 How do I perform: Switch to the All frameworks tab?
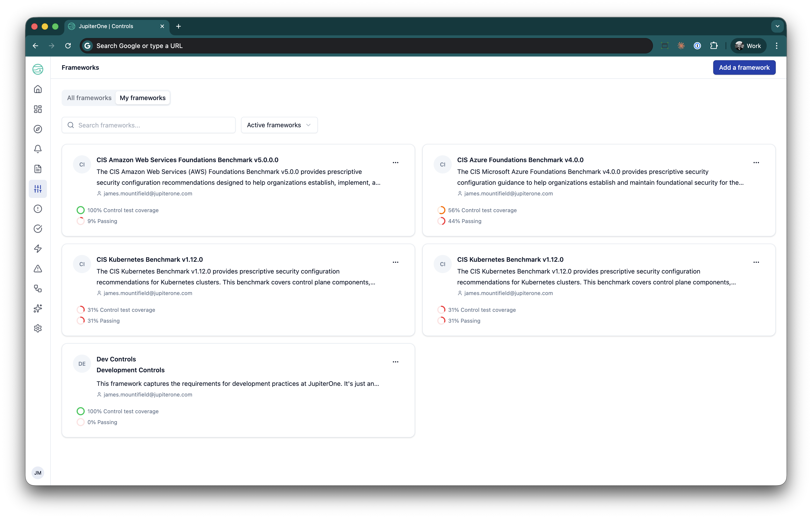pyautogui.click(x=89, y=98)
